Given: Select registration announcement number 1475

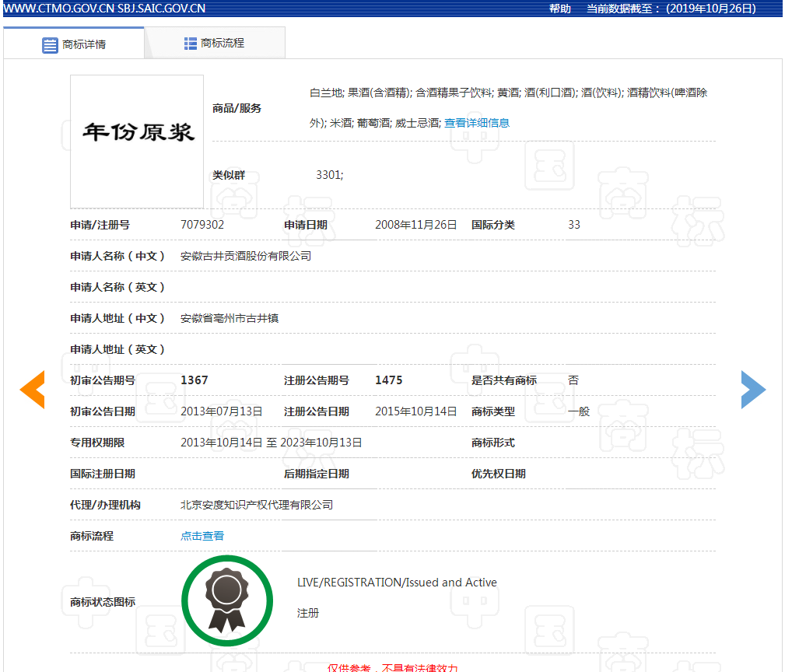Looking at the screenshot, I should (389, 380).
